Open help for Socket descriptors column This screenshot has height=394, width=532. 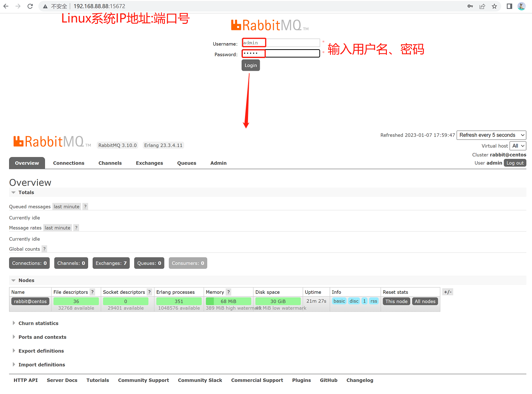(149, 292)
